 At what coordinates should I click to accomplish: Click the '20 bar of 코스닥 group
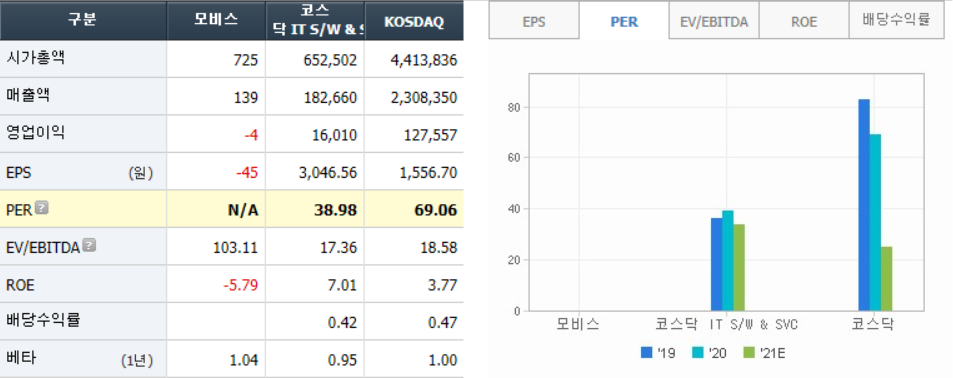tap(875, 222)
